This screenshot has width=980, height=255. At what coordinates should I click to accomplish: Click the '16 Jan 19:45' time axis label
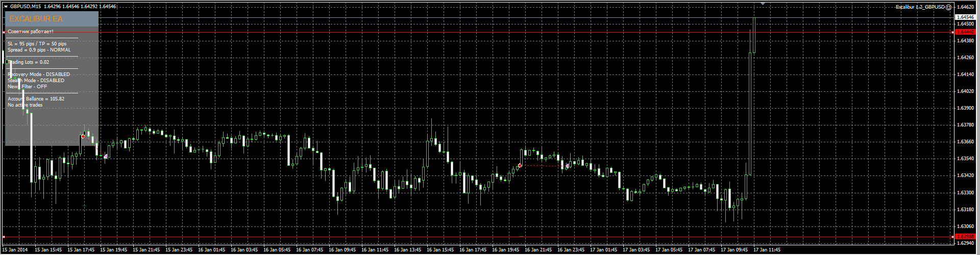[506, 250]
